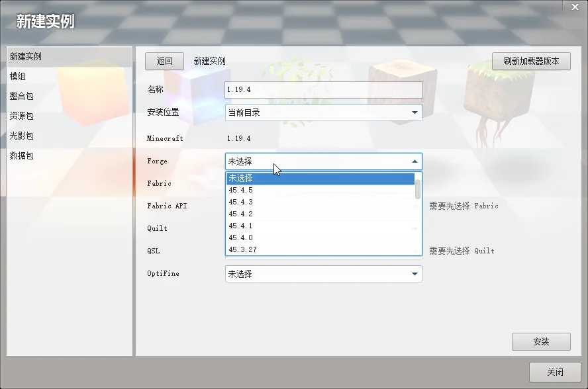Open the 整合包 sidebar section
Viewport: 588px width, 389px height.
pyautogui.click(x=70, y=97)
